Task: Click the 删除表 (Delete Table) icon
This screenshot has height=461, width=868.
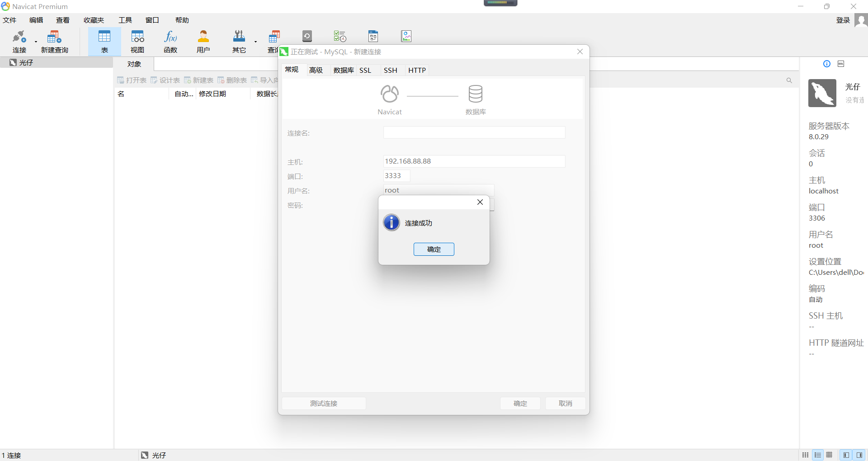Action: click(x=221, y=80)
